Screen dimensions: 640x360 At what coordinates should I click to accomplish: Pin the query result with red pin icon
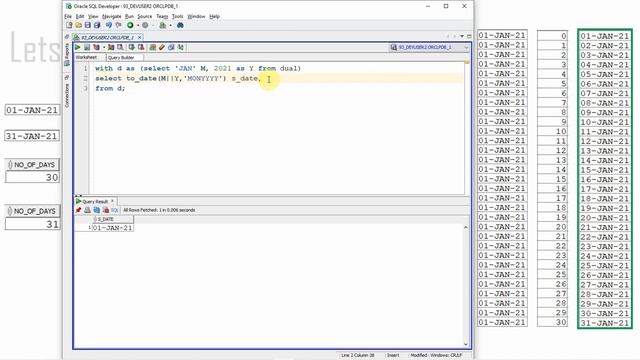78,210
